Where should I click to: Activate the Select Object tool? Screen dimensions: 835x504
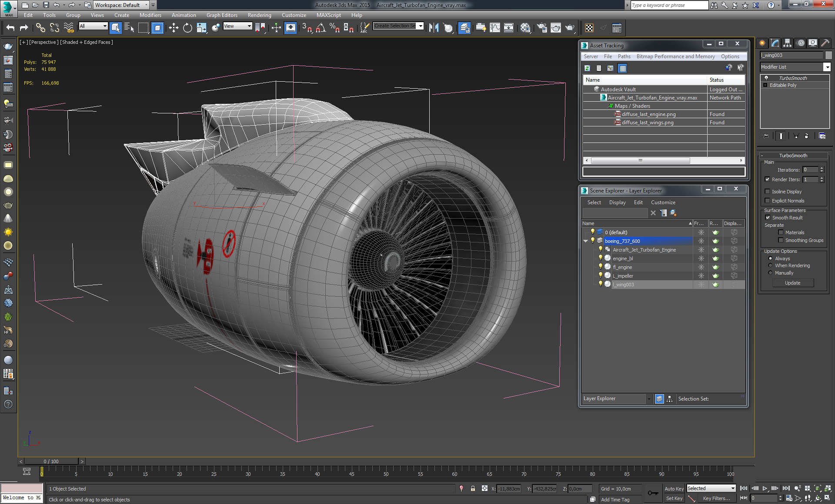point(115,28)
